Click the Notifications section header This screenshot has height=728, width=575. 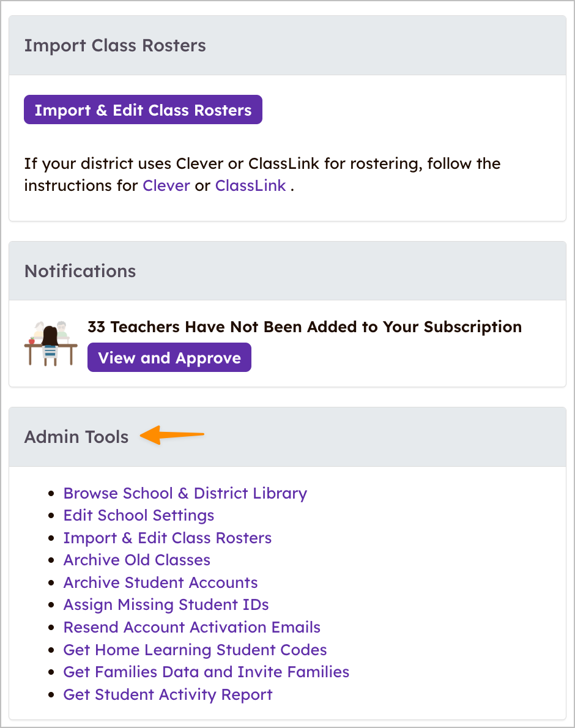point(80,270)
